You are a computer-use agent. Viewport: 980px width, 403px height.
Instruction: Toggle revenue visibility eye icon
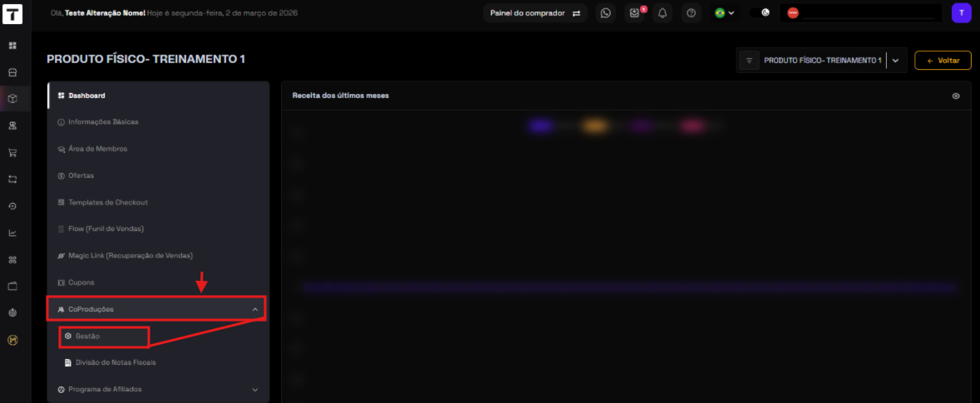coord(956,96)
